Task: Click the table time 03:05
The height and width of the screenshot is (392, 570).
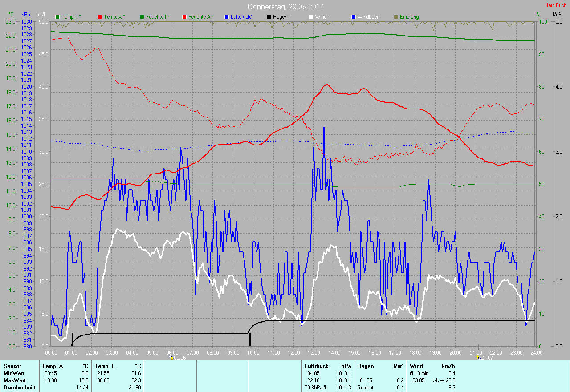Action: click(419, 380)
